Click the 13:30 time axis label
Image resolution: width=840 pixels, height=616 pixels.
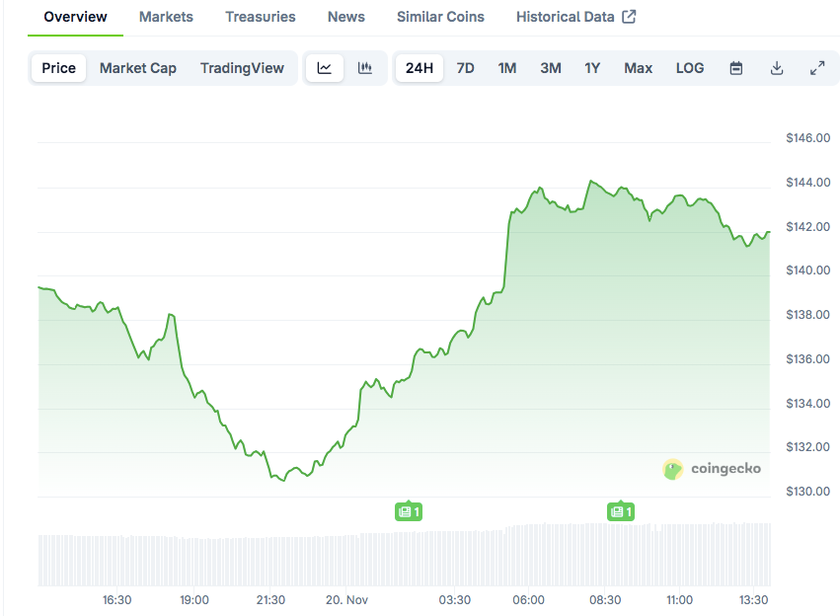click(753, 600)
